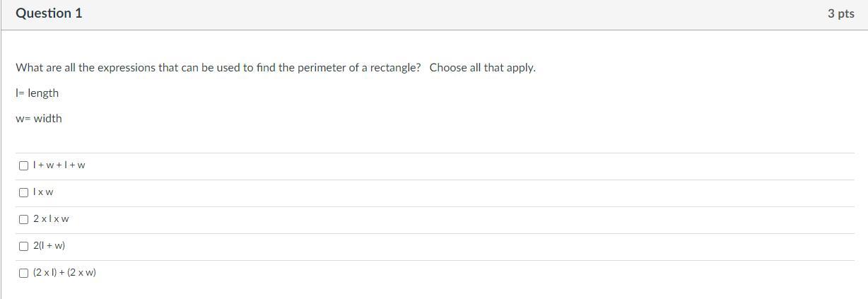The image size is (868, 299).
Task: Click the '2 x l x w' answer label
Action: pos(51,219)
